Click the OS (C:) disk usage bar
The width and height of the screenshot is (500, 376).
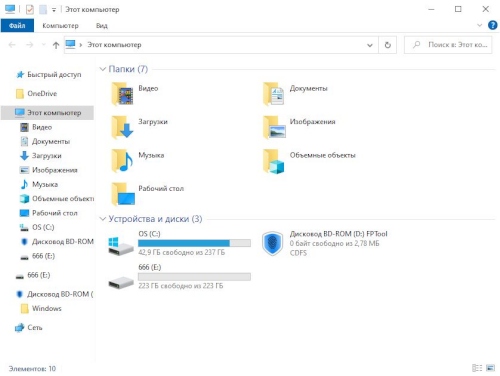(x=194, y=243)
